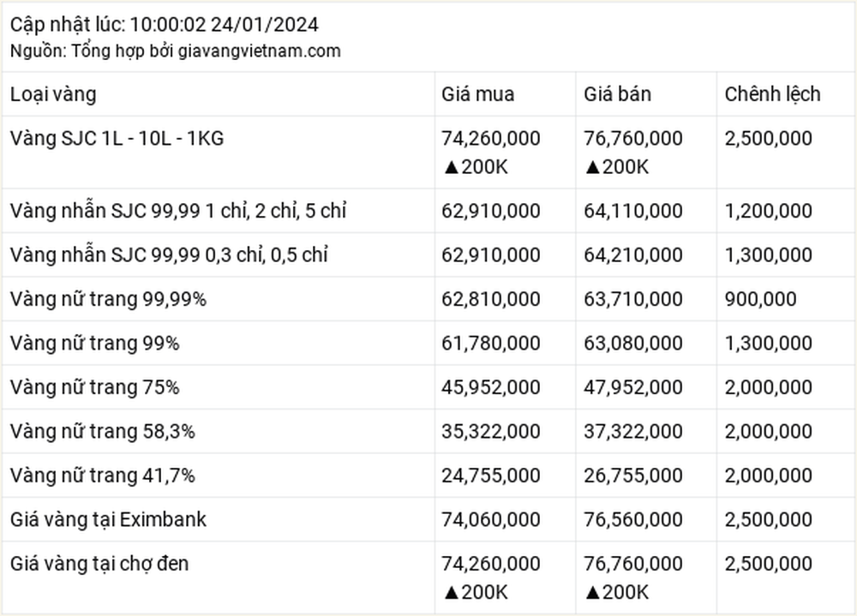Click the 58,3% jewelry buy price 35,322,000
The image size is (857, 616).
click(x=491, y=431)
